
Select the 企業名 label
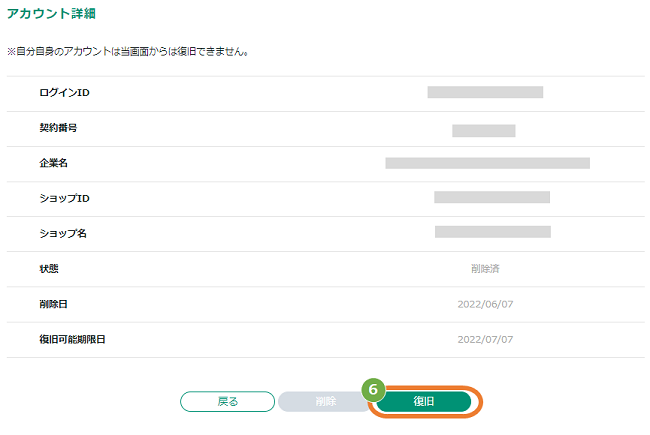[53, 163]
